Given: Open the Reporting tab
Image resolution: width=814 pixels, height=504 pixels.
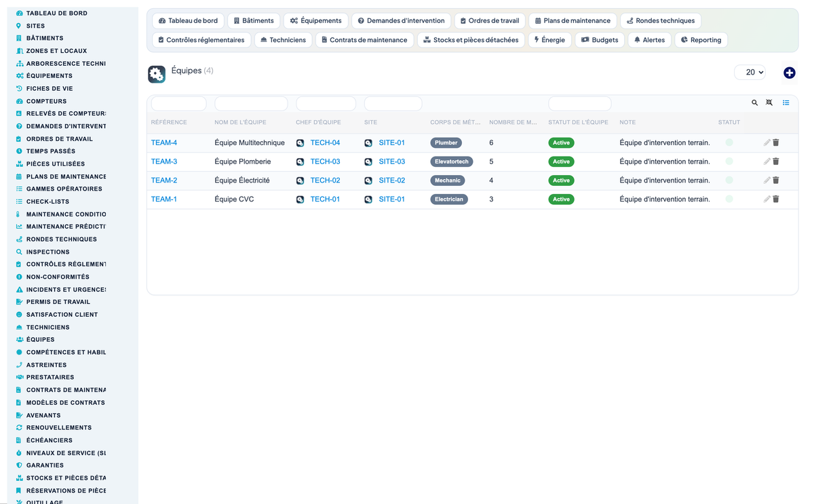Looking at the screenshot, I should pyautogui.click(x=701, y=40).
